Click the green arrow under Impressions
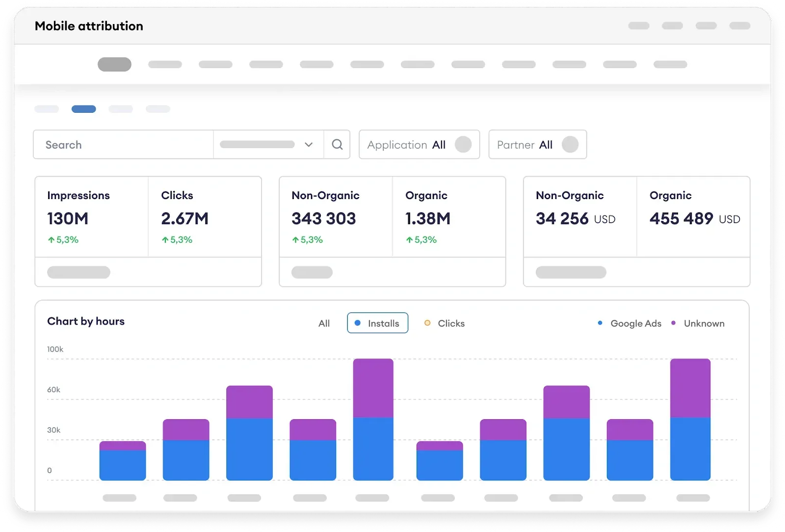785x532 pixels. (51, 240)
